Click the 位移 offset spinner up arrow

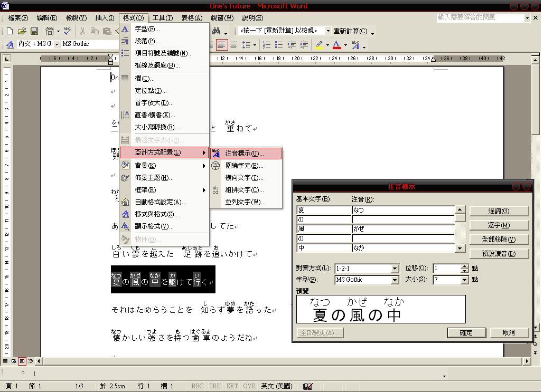tap(465, 266)
